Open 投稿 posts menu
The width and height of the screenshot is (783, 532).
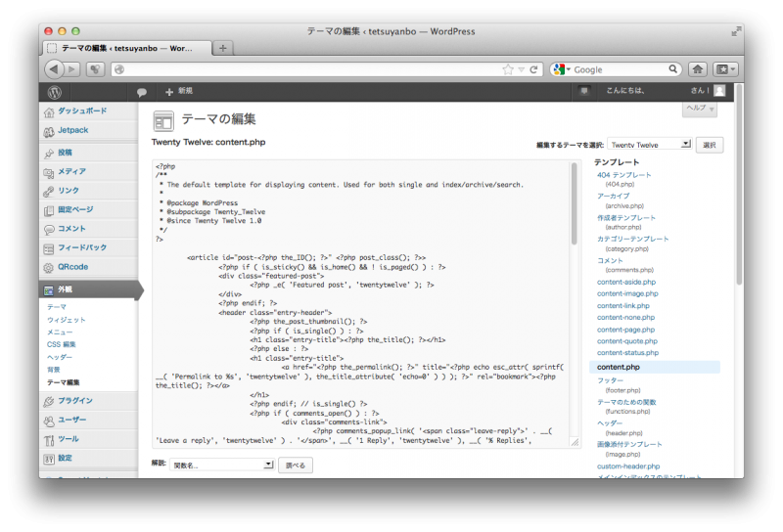(65, 153)
